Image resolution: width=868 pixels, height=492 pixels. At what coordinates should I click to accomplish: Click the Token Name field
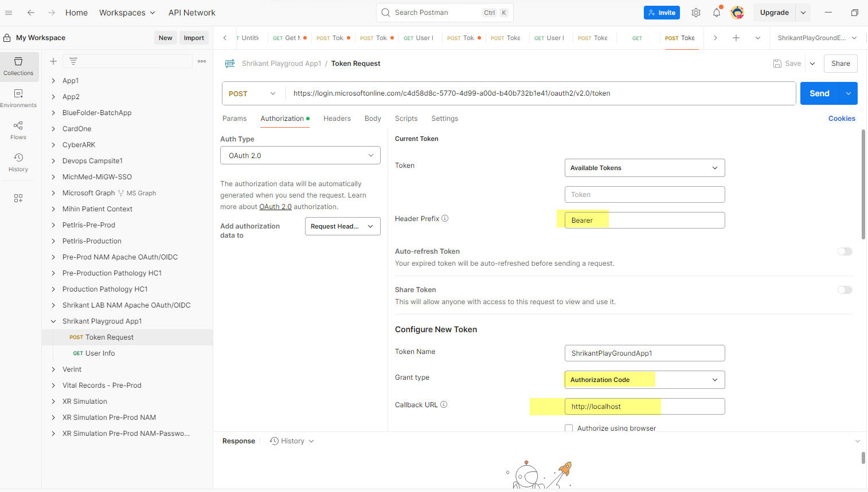point(645,353)
